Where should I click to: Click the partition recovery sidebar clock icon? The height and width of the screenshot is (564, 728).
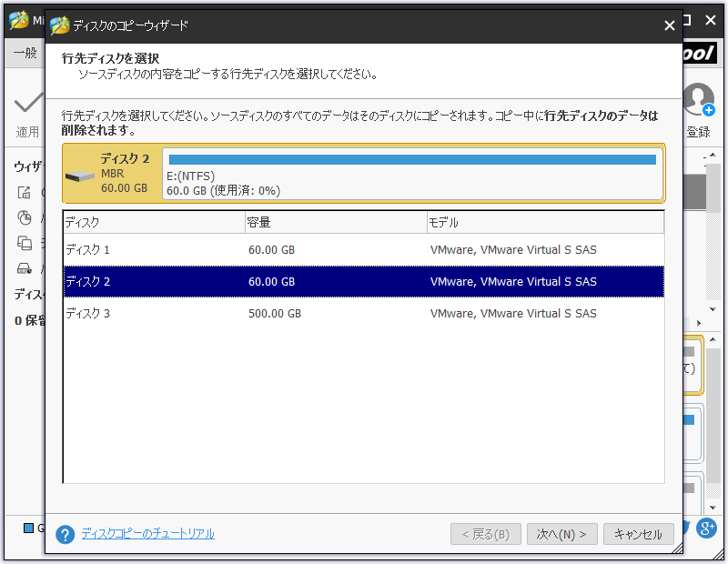pos(25,217)
